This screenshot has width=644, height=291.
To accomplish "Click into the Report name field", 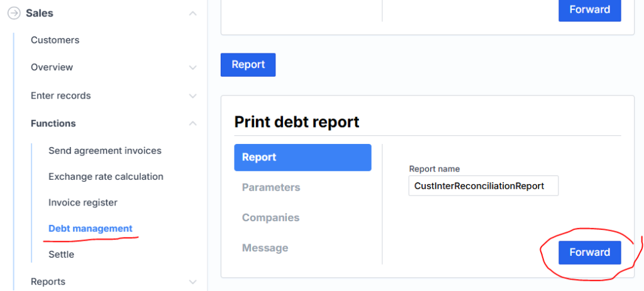I will point(483,186).
